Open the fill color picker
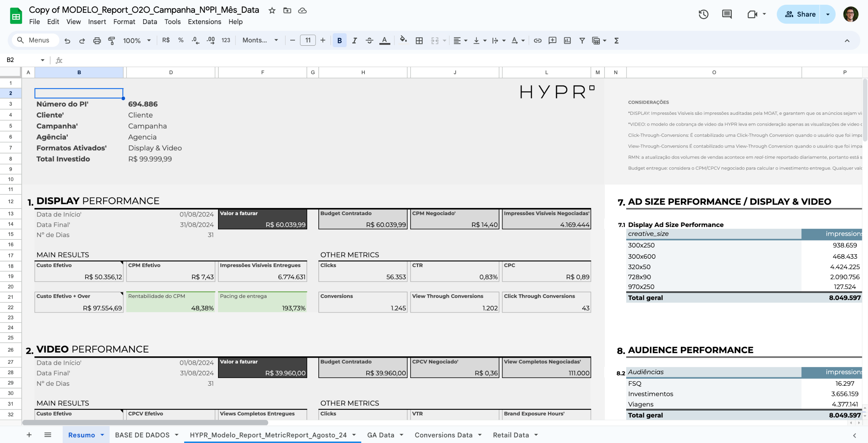The width and height of the screenshot is (868, 443). (403, 40)
